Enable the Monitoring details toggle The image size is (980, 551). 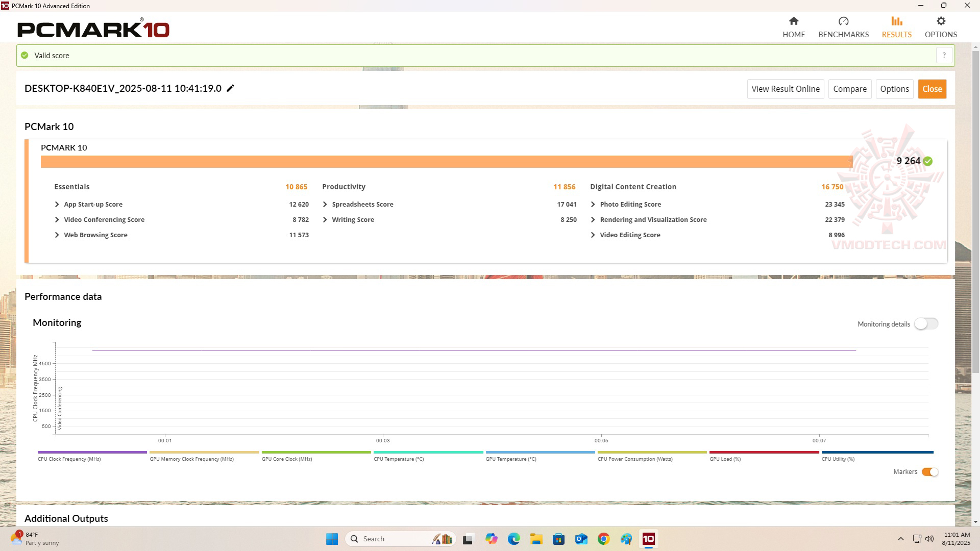[x=926, y=324]
